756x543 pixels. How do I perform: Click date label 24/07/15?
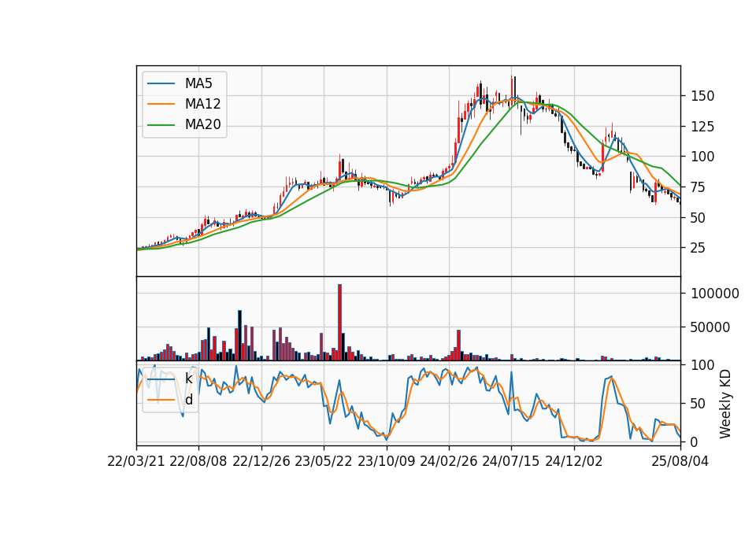511,461
